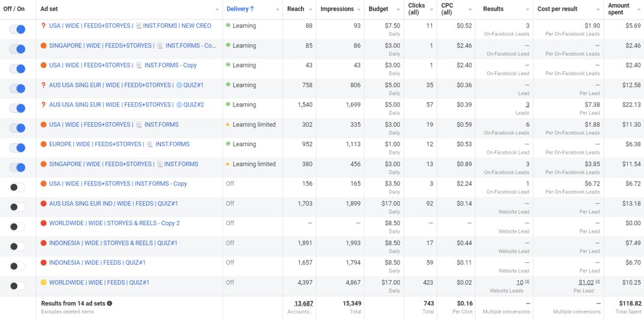This screenshot has height=321, width=644.
Task: Click the Cost per result header
Action: point(558,9)
